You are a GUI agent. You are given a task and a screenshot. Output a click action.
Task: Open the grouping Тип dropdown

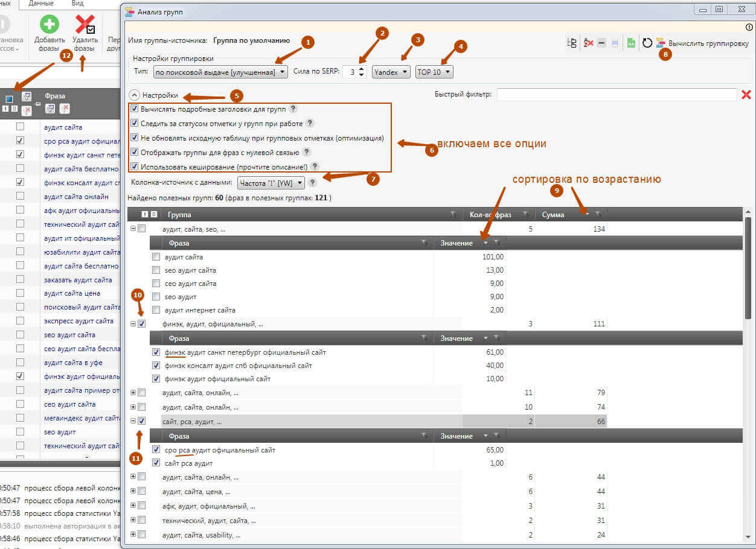coord(220,72)
